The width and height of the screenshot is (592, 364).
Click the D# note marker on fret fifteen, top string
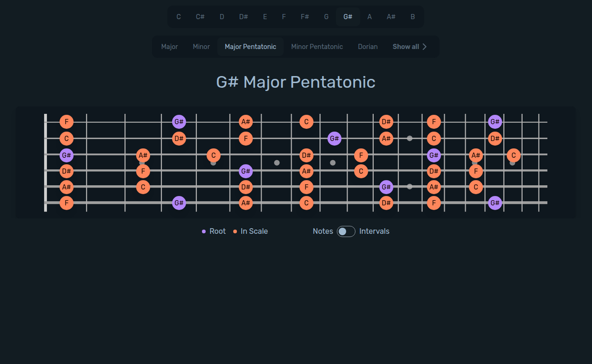(386, 122)
